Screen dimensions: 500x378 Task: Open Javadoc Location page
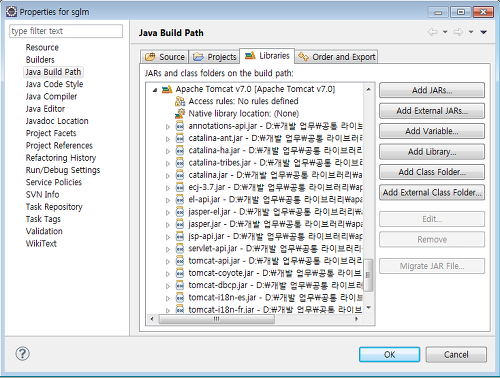(57, 121)
